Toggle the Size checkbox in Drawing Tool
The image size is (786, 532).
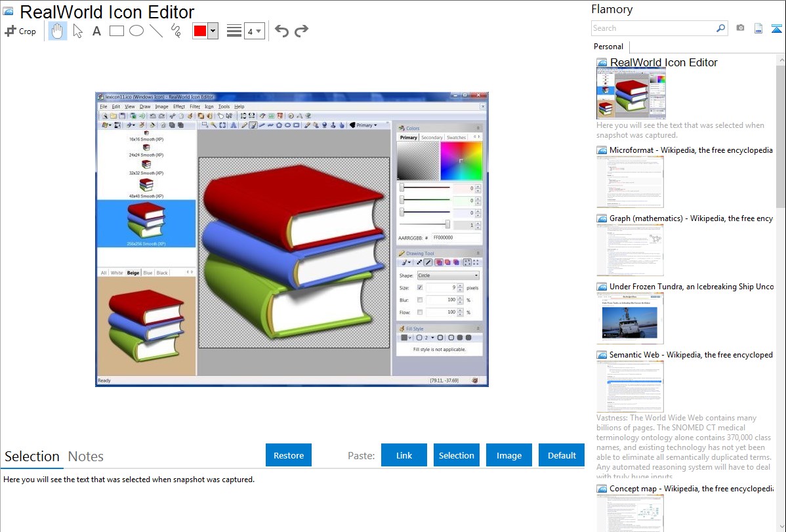[420, 288]
